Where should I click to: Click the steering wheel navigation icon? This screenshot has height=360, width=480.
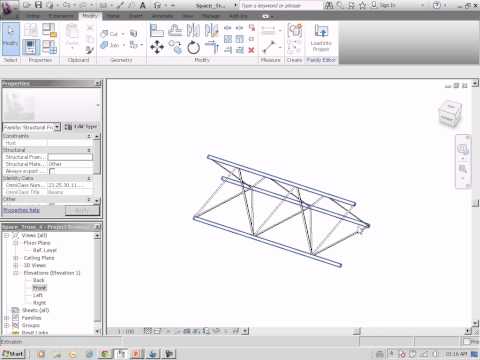coord(463,149)
